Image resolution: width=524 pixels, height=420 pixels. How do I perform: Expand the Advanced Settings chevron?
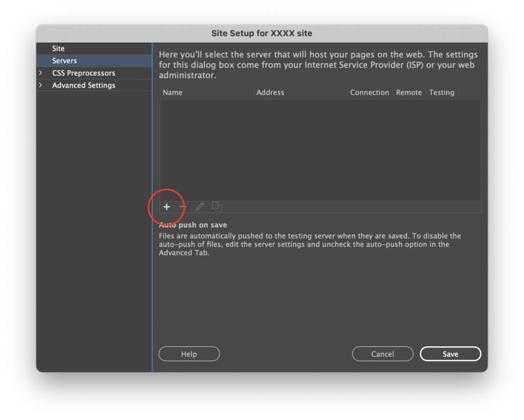pyautogui.click(x=41, y=85)
